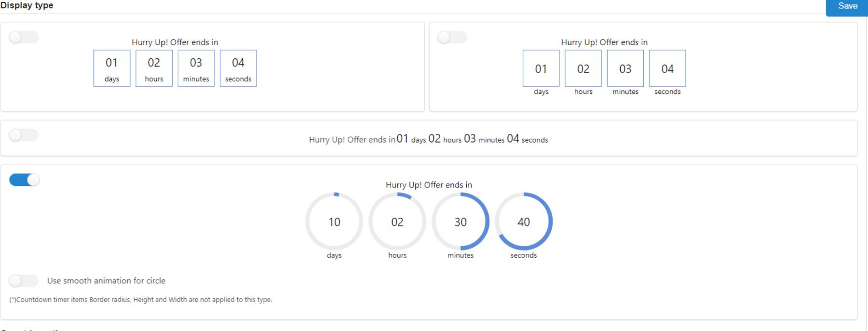
Task: Click the '01 days' box in first timer
Action: pos(111,68)
